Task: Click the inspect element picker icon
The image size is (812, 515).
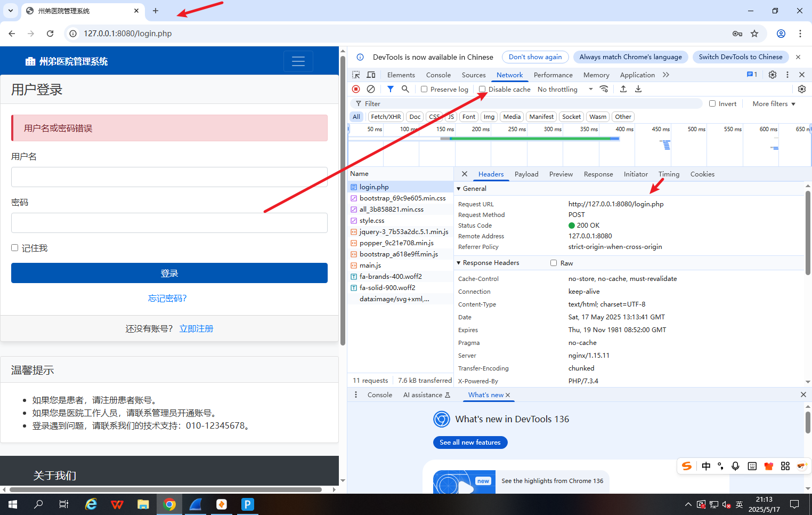Action: point(356,75)
